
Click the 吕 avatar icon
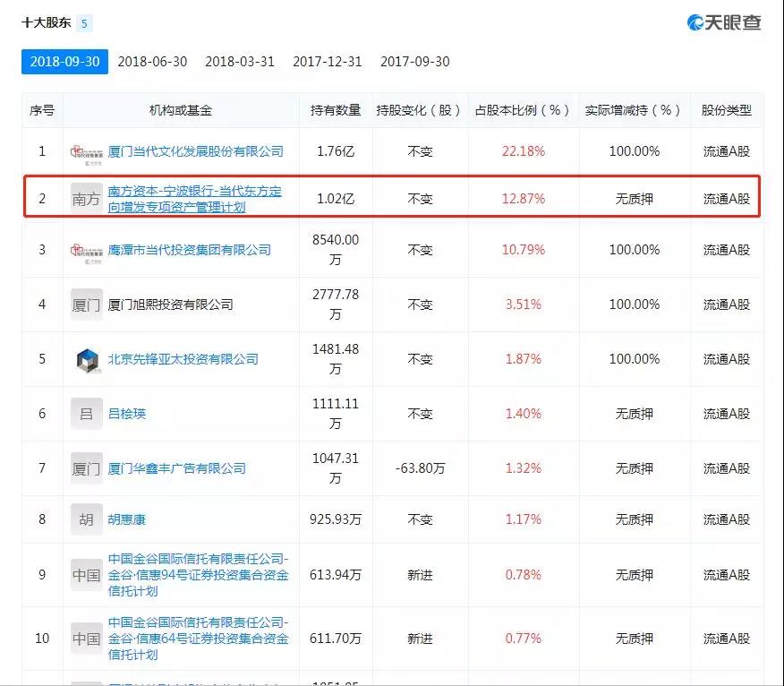pos(87,414)
